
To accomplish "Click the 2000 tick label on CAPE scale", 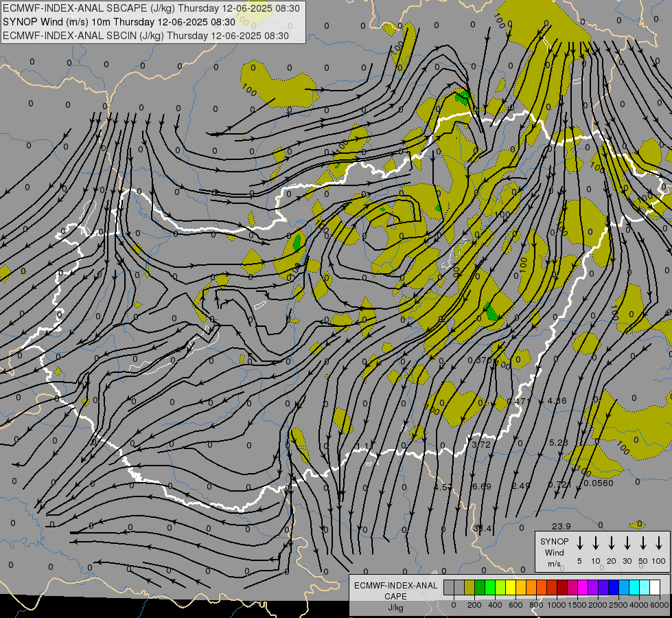I will pyautogui.click(x=598, y=605).
